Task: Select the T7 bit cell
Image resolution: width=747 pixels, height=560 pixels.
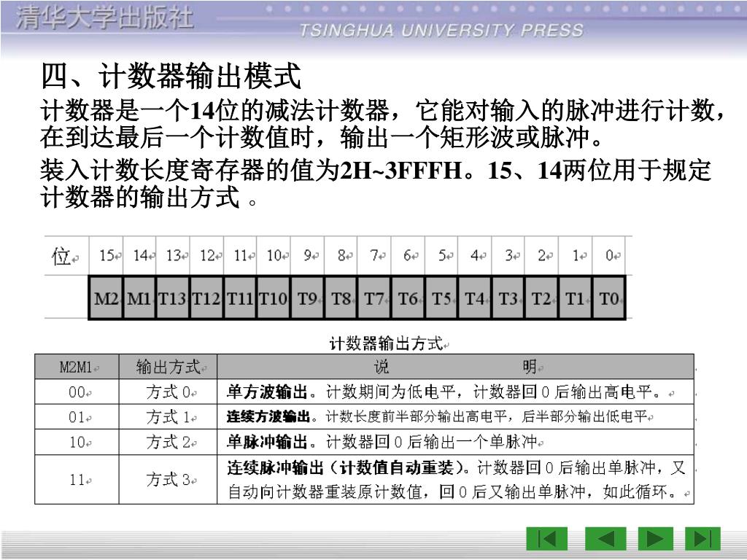Action: [x=374, y=298]
